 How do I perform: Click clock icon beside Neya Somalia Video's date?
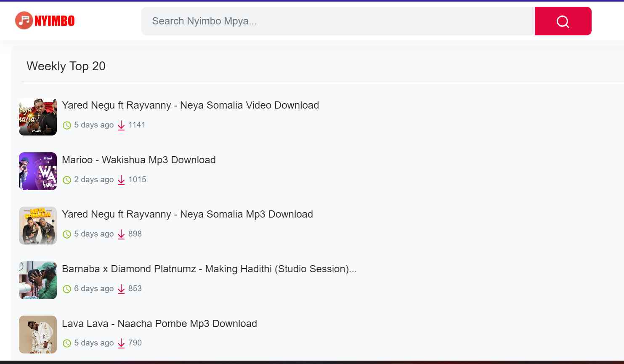coord(67,125)
